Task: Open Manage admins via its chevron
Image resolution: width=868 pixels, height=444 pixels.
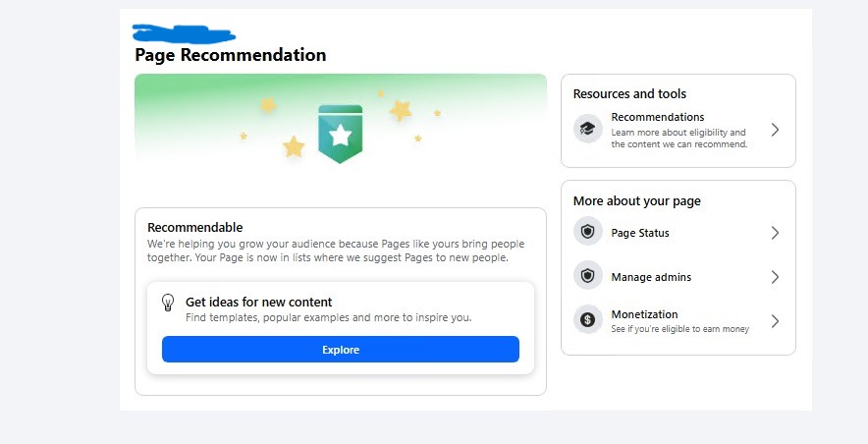Action: click(775, 277)
